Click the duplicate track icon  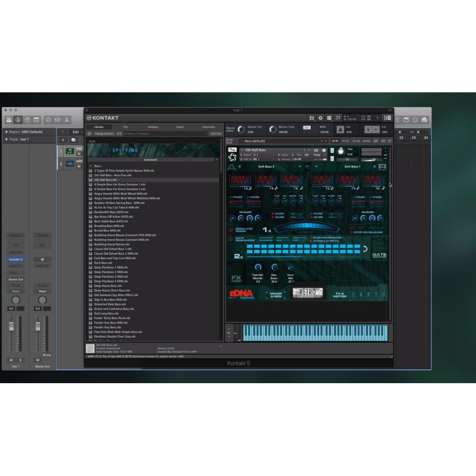[73, 140]
